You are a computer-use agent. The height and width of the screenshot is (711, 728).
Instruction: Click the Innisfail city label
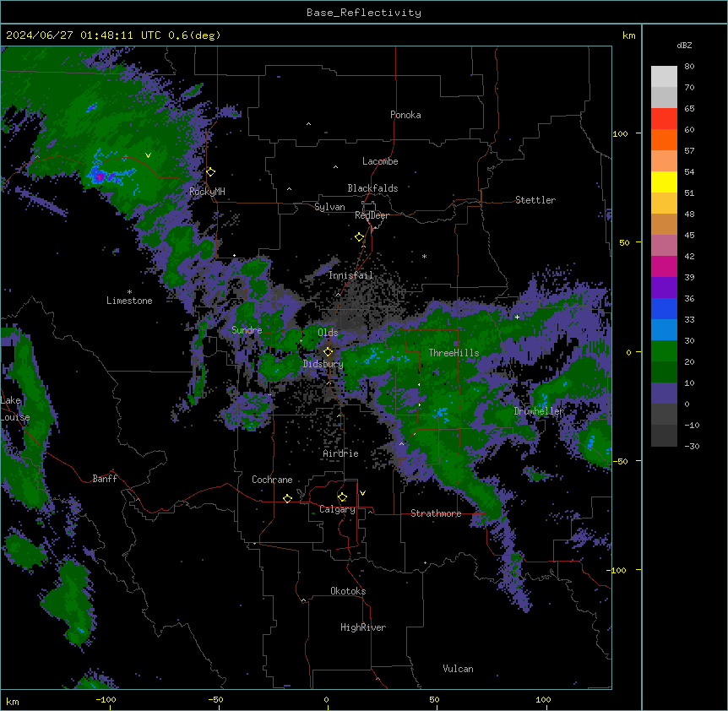351,275
